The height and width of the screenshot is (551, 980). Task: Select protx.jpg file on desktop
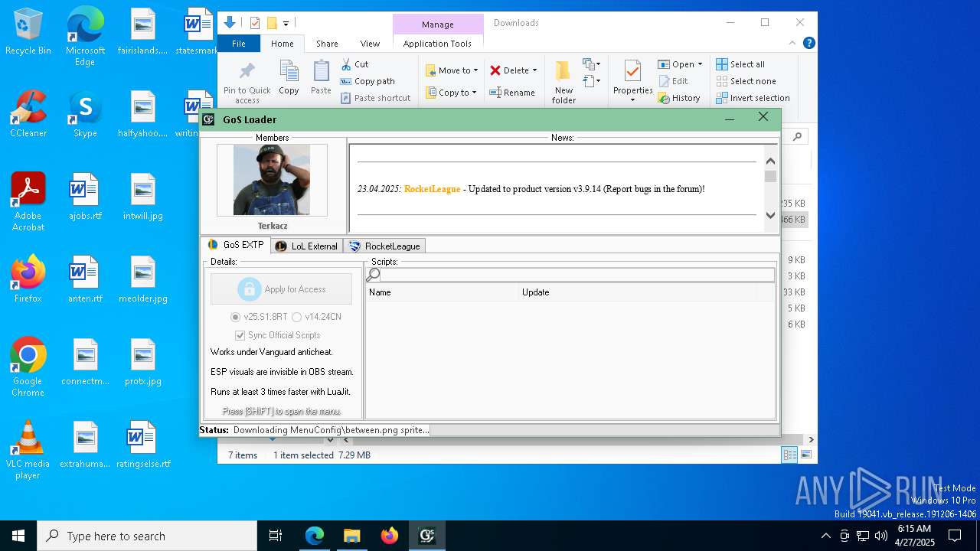pyautogui.click(x=143, y=362)
